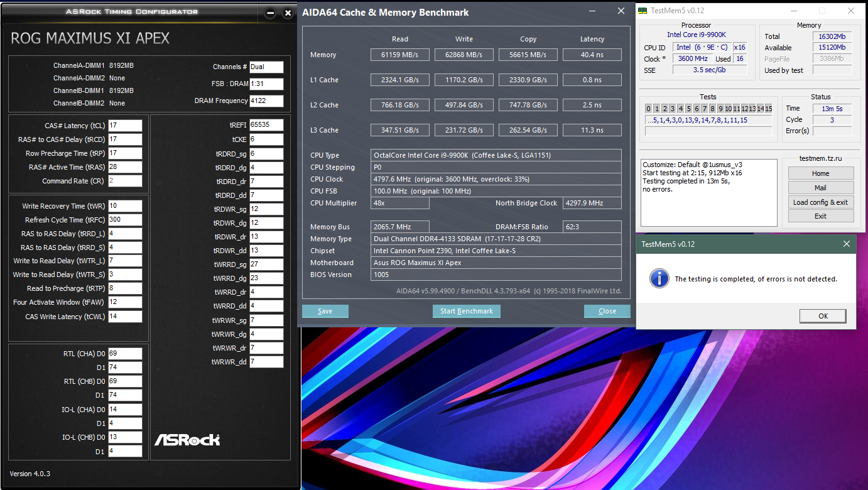Start Benchmark in AIDA64
The width and height of the screenshot is (868, 490).
[x=467, y=311]
